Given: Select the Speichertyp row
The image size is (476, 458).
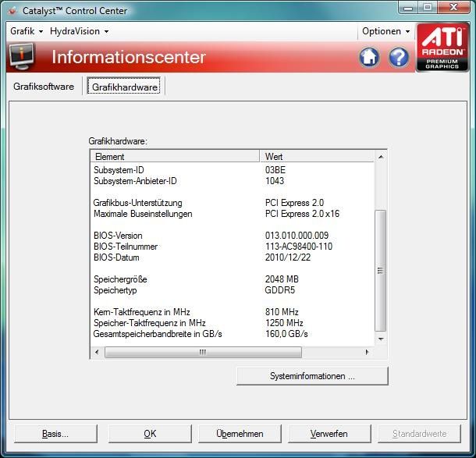Looking at the screenshot, I should point(233,290).
